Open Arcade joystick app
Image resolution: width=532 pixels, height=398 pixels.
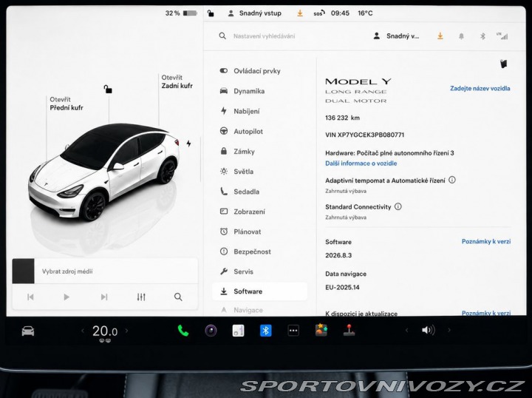[x=349, y=331]
